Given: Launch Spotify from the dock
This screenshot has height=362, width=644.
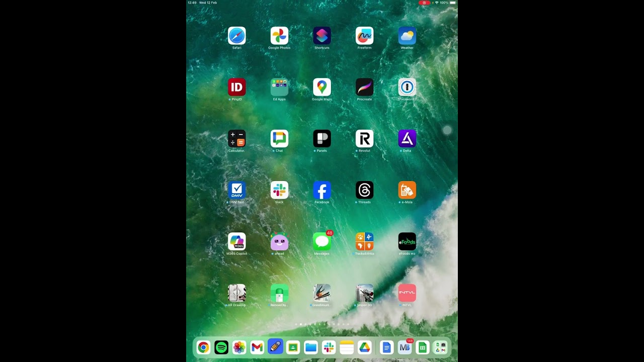Looking at the screenshot, I should pyautogui.click(x=221, y=347).
